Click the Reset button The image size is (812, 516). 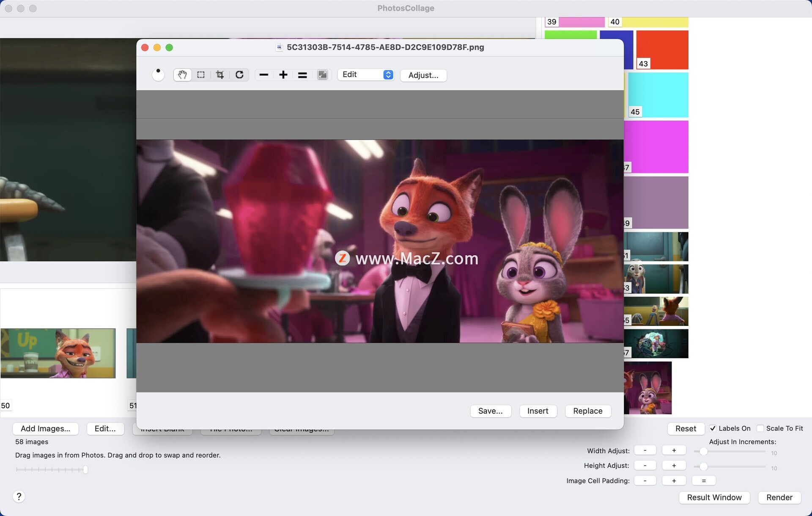[686, 428]
